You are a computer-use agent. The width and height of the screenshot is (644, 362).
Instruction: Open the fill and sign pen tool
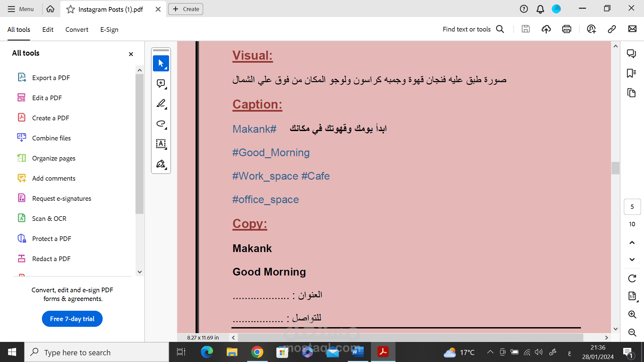(161, 164)
